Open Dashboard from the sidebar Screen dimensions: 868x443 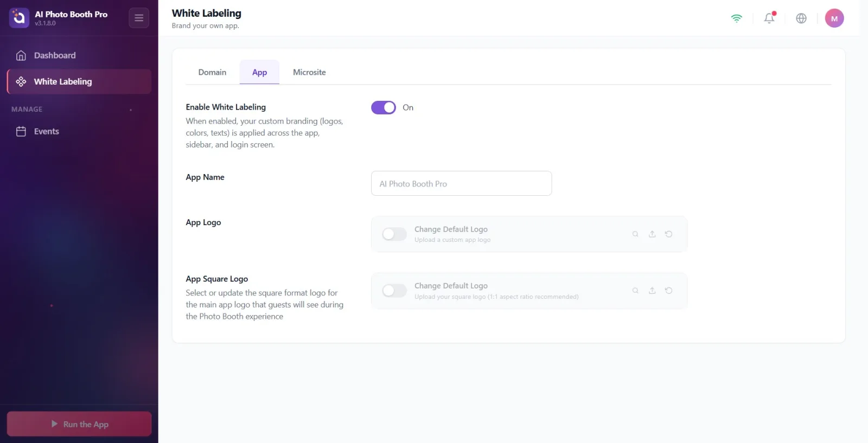pyautogui.click(x=79, y=55)
